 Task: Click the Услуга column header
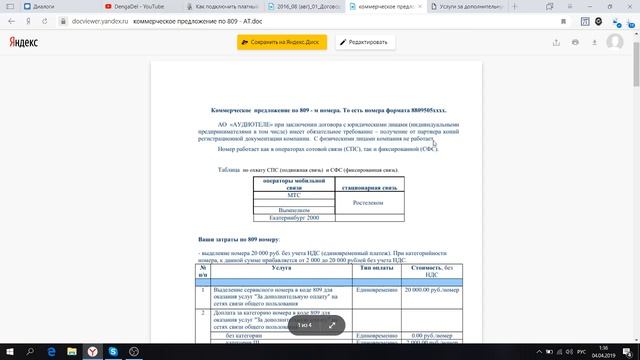click(281, 271)
